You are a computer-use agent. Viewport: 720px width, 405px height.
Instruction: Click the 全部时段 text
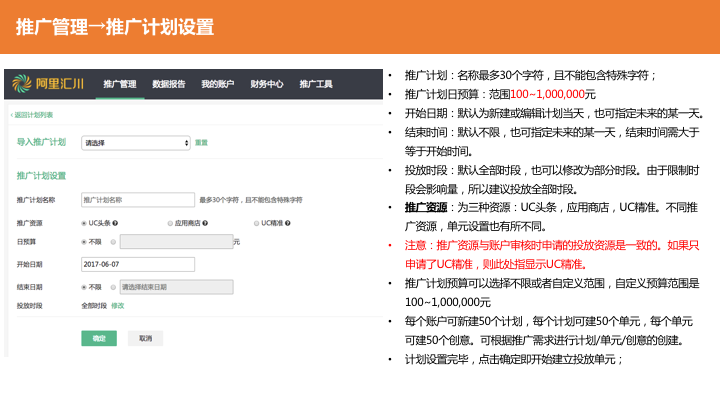tap(94, 306)
